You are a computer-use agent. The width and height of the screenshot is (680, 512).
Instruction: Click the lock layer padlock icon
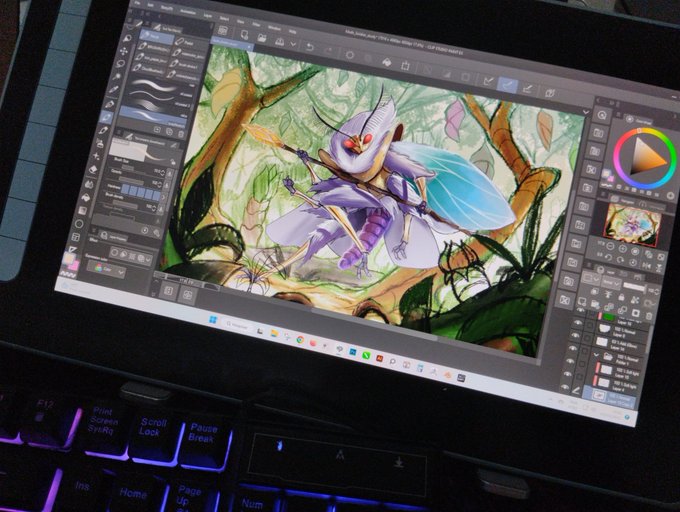pos(621,297)
